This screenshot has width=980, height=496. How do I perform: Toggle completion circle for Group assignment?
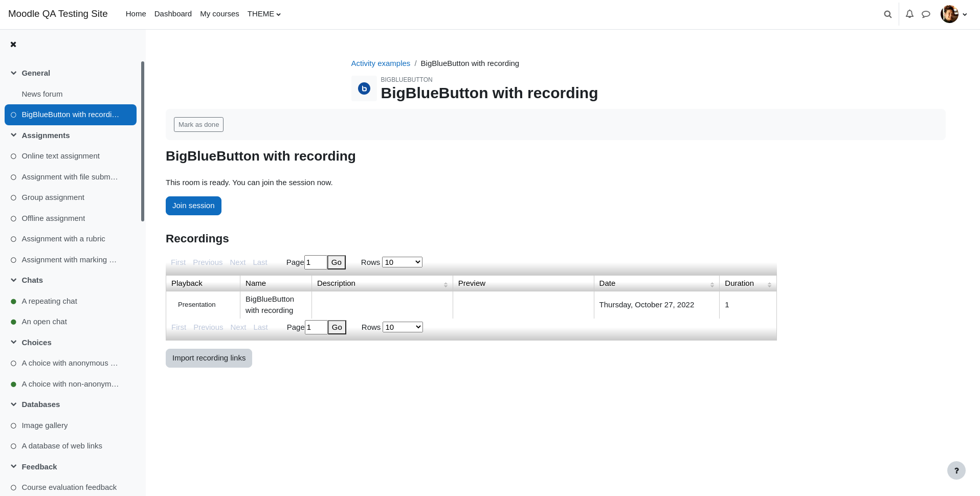(x=13, y=198)
